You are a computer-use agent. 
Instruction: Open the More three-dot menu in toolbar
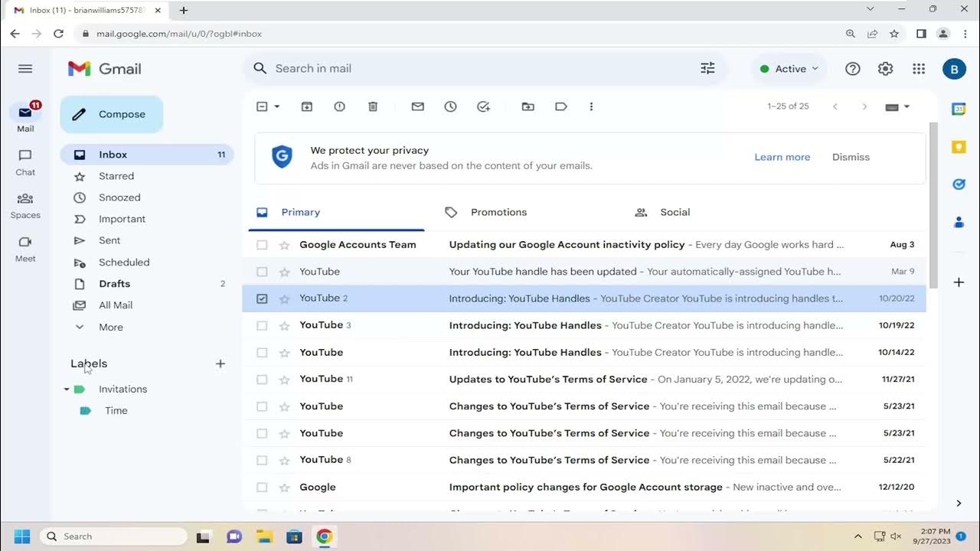[x=591, y=107]
